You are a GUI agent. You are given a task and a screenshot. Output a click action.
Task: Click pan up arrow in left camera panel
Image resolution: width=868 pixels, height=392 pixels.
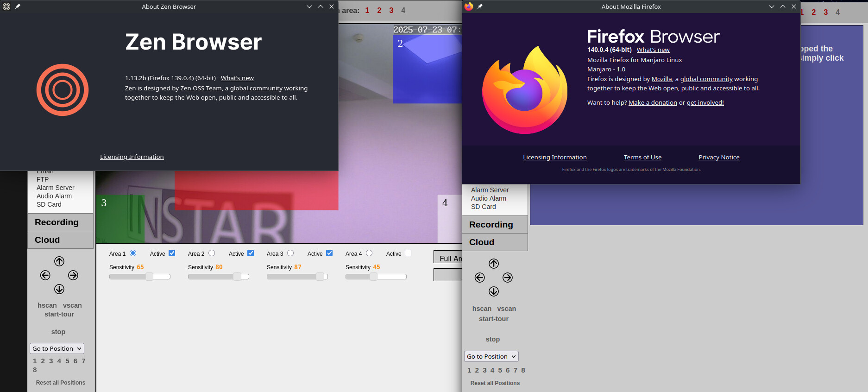59,261
